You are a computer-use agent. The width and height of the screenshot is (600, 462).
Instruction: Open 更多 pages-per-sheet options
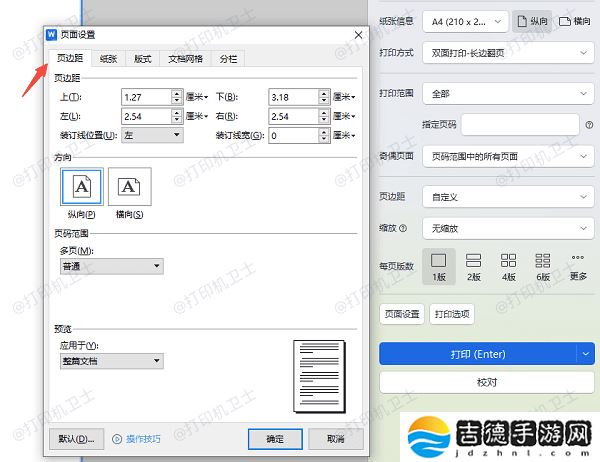[x=578, y=267]
